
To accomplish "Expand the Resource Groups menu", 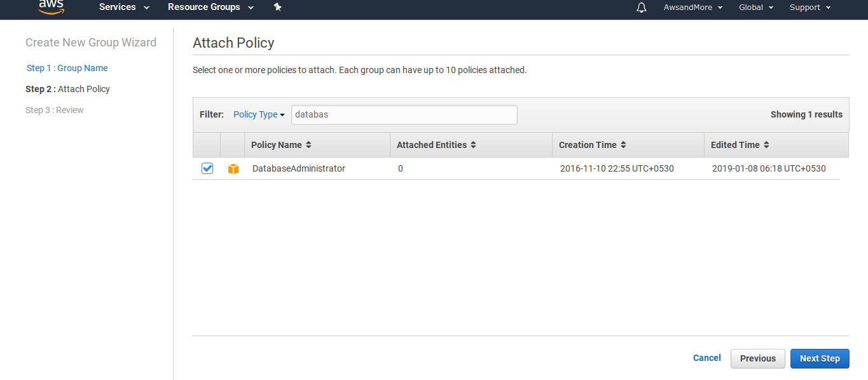I will coord(210,7).
